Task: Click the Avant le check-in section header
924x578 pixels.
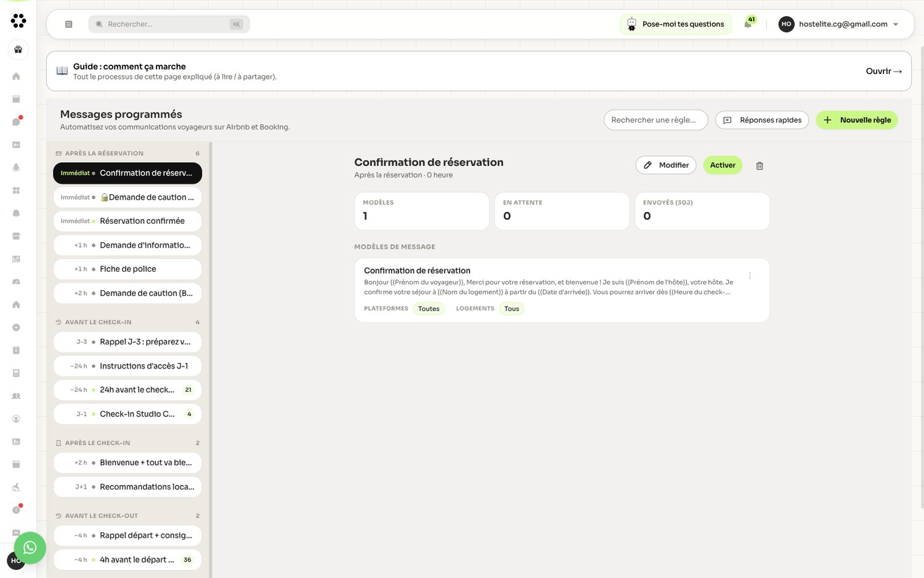Action: coord(128,322)
